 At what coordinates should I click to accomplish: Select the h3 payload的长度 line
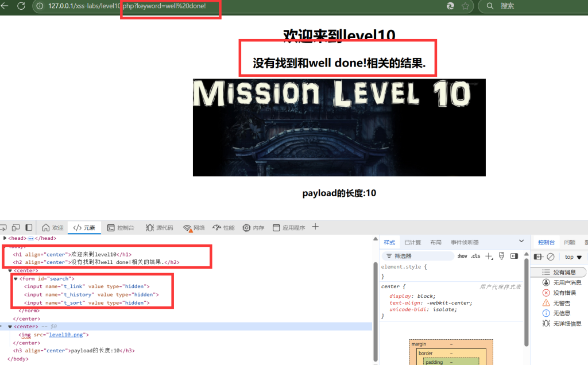pos(74,351)
